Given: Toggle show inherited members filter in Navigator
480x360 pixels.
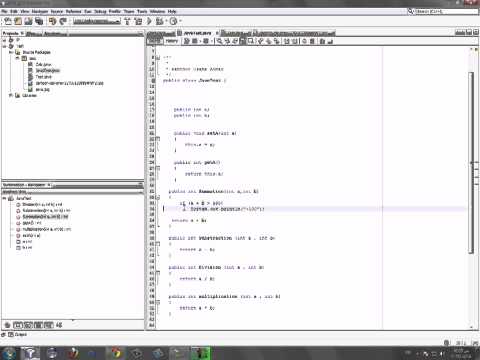Looking at the screenshot, I should (7, 325).
